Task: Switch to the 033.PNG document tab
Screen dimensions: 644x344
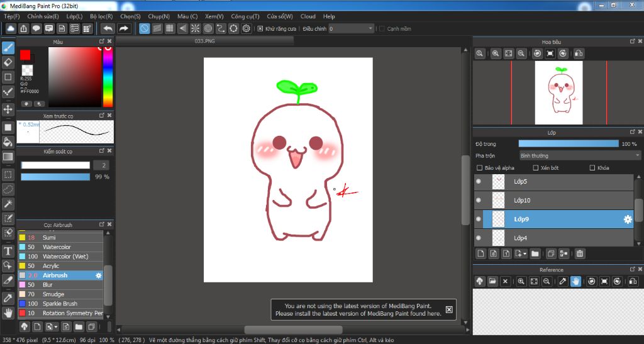Action: tap(205, 41)
